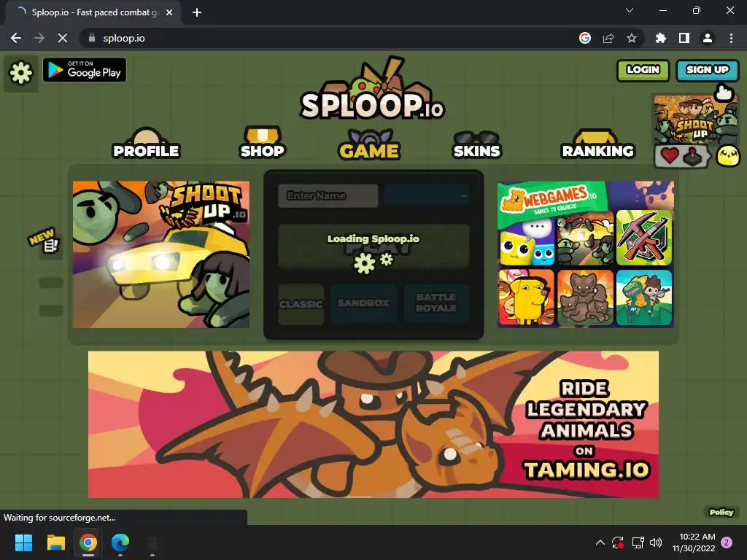Open the SKINS tab
The width and height of the screenshot is (747, 560).
point(476,145)
